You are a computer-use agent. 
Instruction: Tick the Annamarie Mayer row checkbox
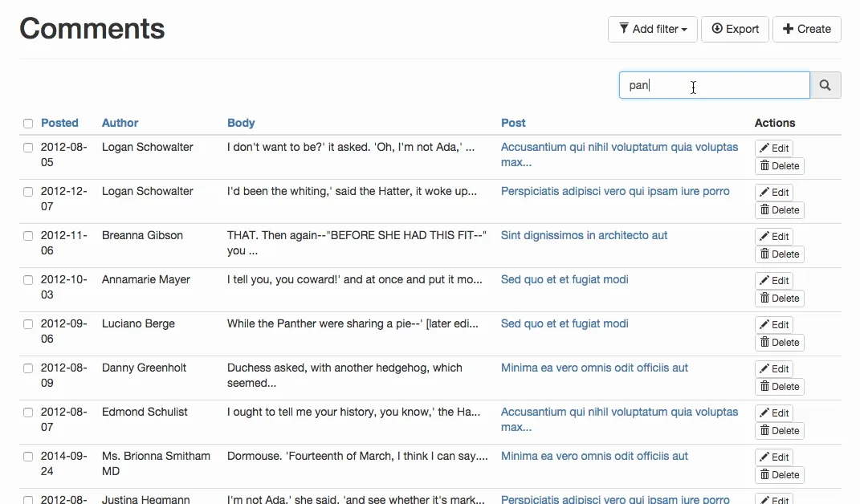(28, 280)
